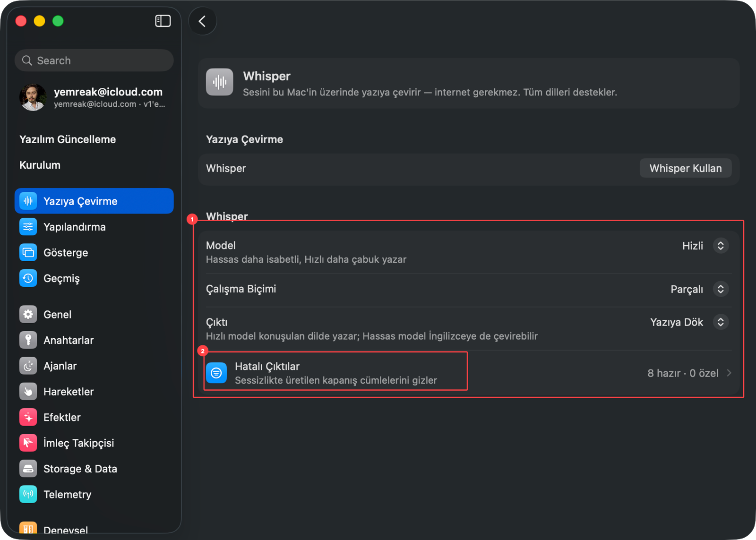Select Yazıya Çevirme in the sidebar
The height and width of the screenshot is (540, 756).
94,201
